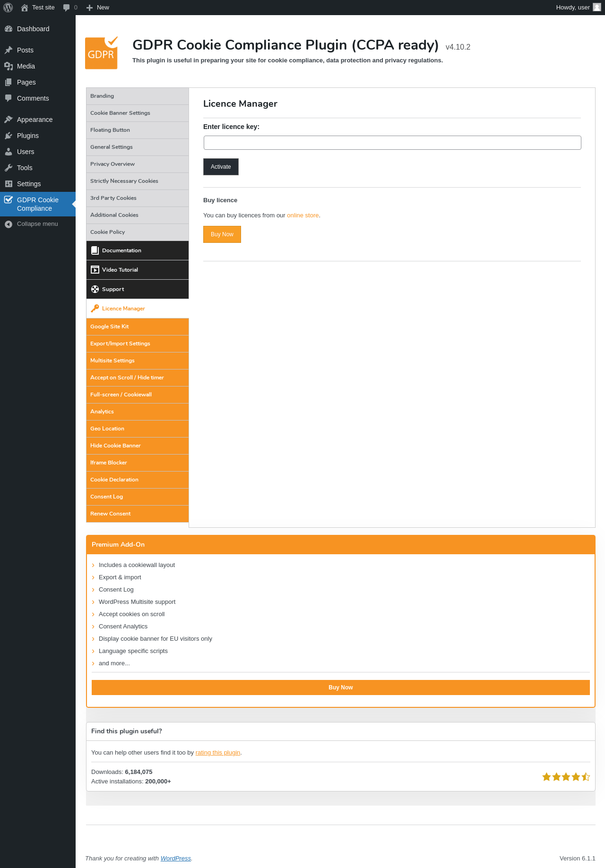Image resolution: width=605 pixels, height=868 pixels.
Task: Click 'Language specific scripts' list item
Action: coord(133,651)
